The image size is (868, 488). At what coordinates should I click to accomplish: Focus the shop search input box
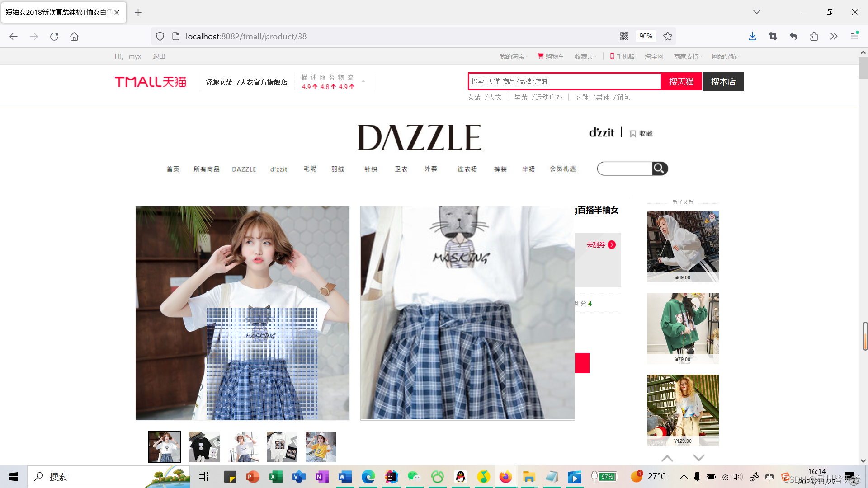click(625, 169)
